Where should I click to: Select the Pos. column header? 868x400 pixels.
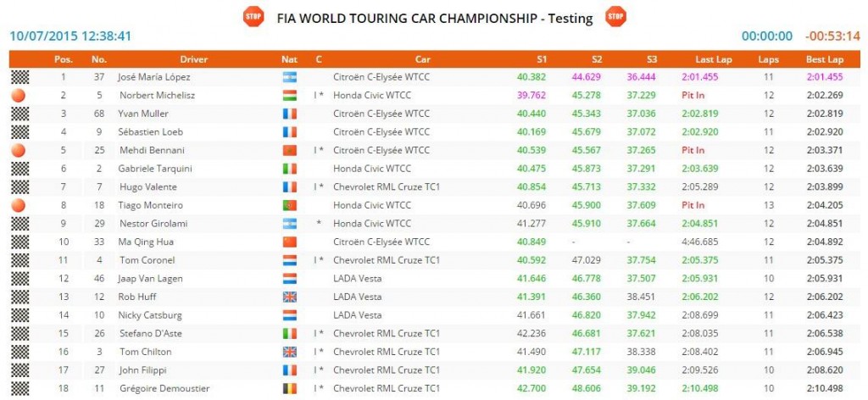point(63,59)
